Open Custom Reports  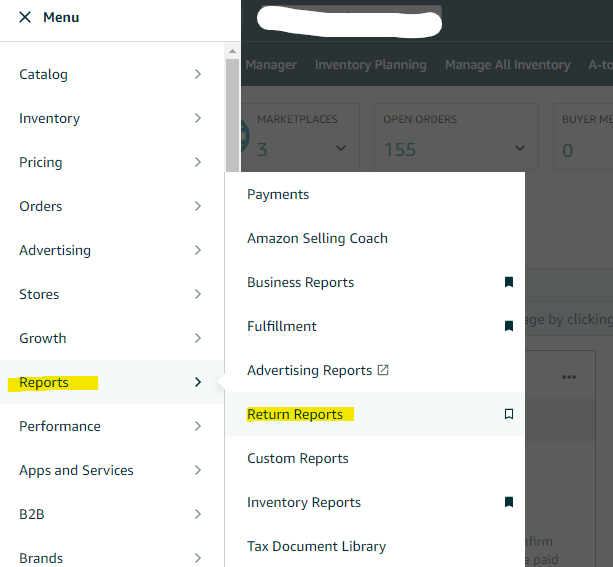298,458
